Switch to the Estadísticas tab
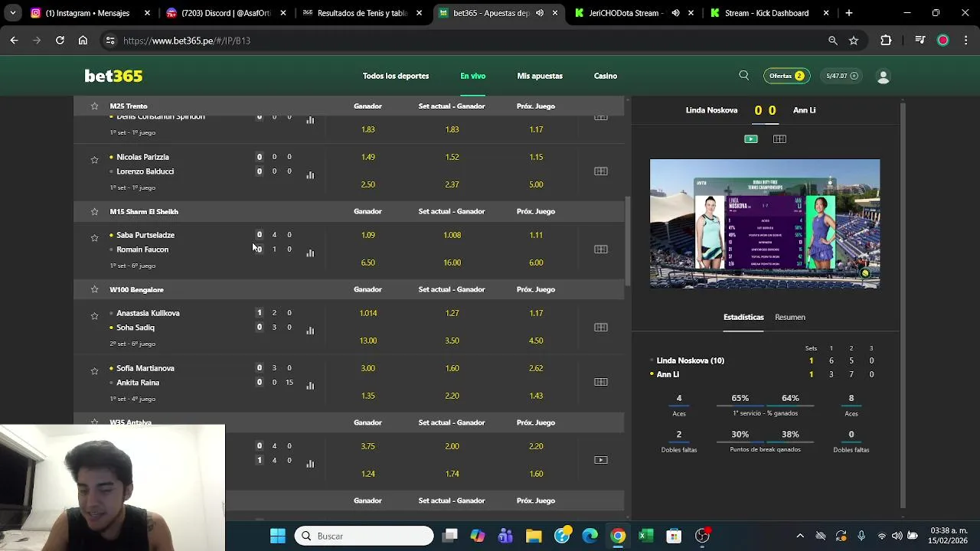 pos(743,317)
